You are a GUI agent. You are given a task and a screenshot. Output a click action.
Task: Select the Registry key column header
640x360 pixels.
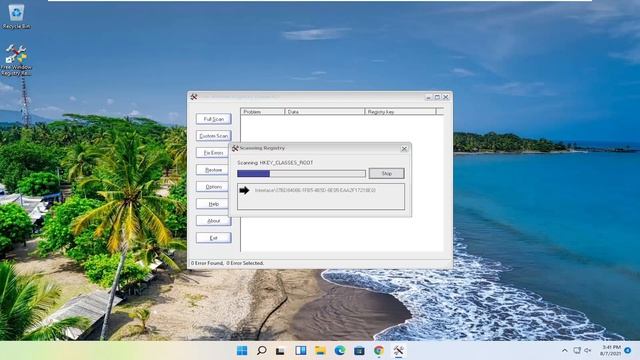(400, 111)
